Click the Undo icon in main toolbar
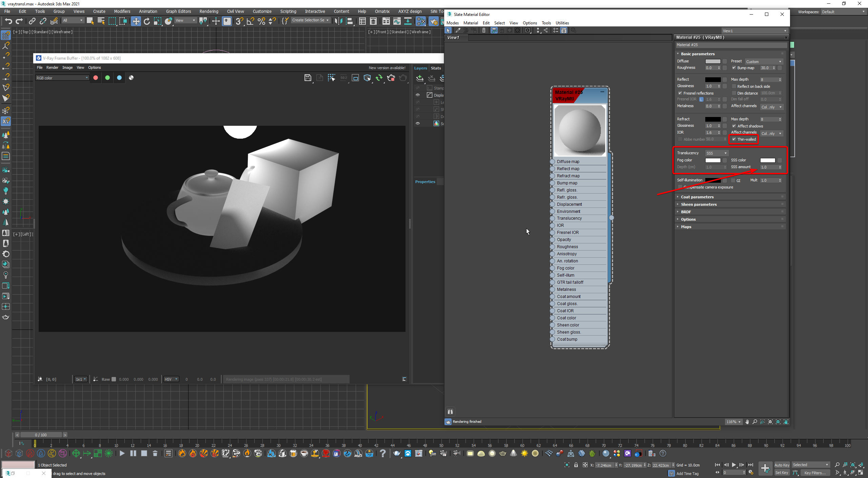Screen dimensions: 868x478 pyautogui.click(x=8, y=21)
